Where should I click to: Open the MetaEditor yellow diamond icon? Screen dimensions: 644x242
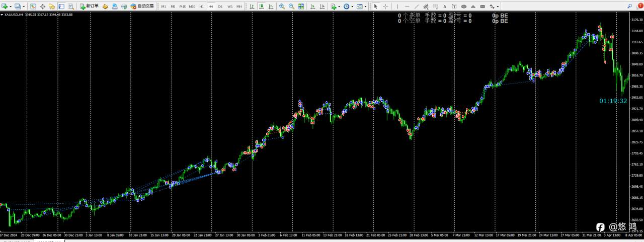[105, 6]
